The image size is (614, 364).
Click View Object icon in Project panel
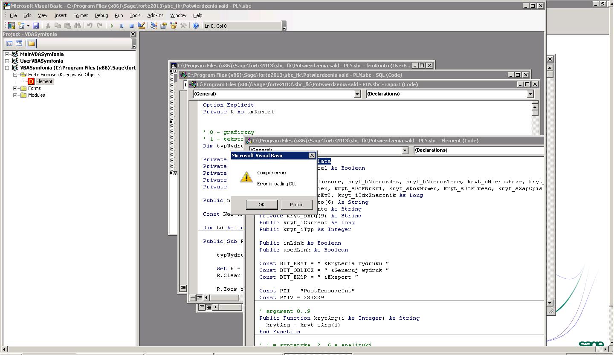(19, 43)
